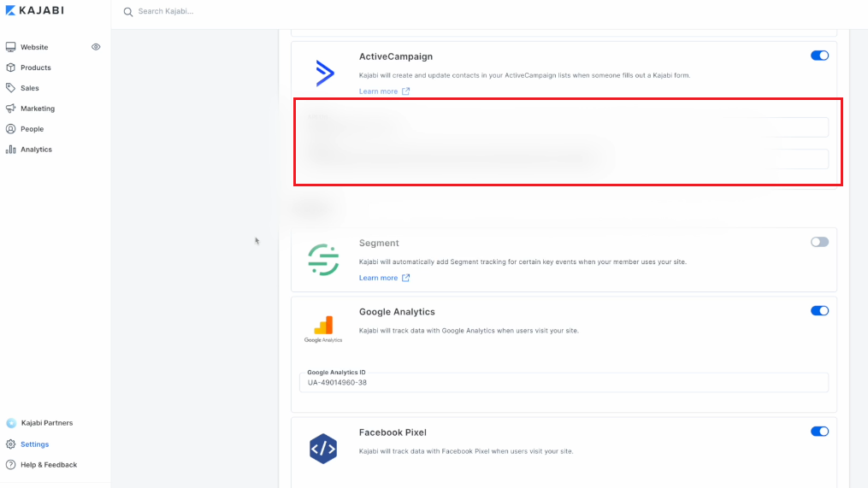Click the search magnifier icon
The image size is (868, 488).
tap(128, 12)
